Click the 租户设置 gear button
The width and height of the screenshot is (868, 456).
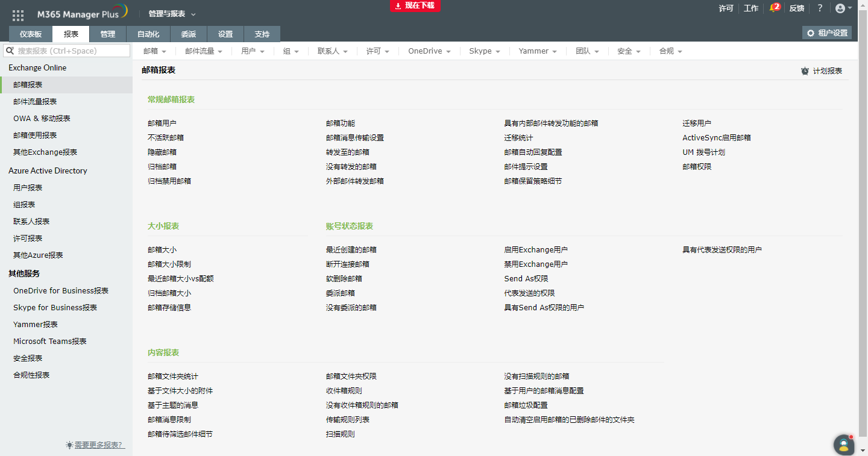(827, 33)
